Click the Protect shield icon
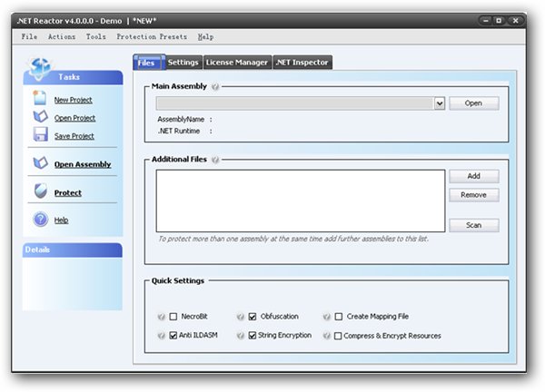 41,191
